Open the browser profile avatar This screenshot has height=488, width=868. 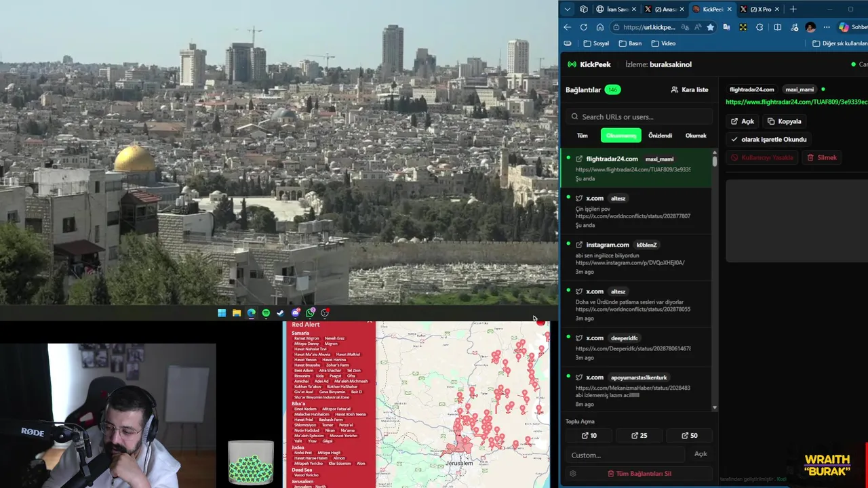pos(810,27)
